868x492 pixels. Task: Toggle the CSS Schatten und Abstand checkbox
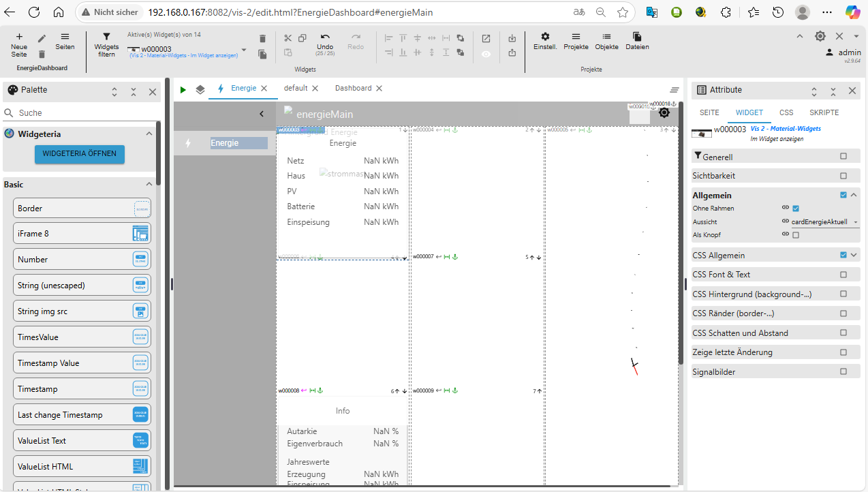[x=843, y=333]
